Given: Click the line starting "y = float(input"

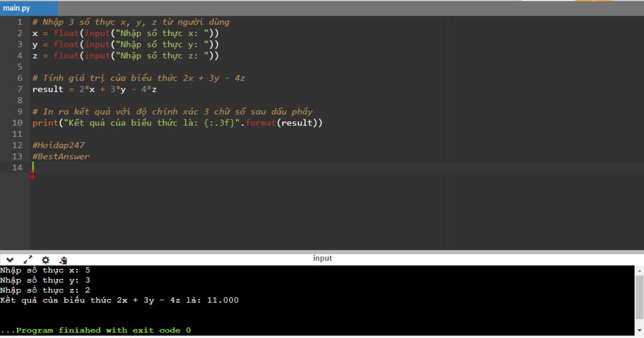Looking at the screenshot, I should pyautogui.click(x=126, y=45).
